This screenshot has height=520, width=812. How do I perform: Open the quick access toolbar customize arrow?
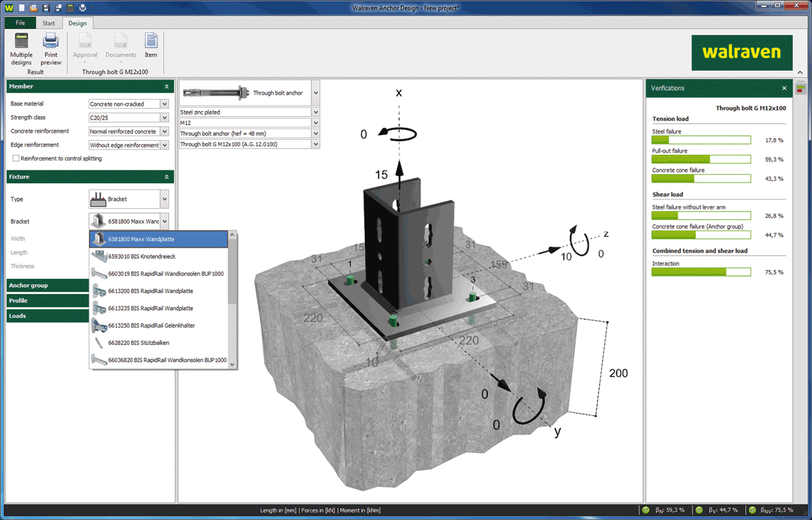point(92,8)
